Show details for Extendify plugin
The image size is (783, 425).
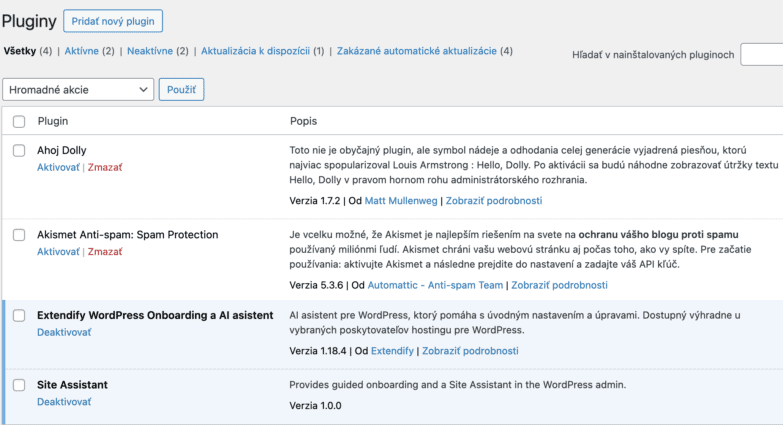(x=470, y=351)
